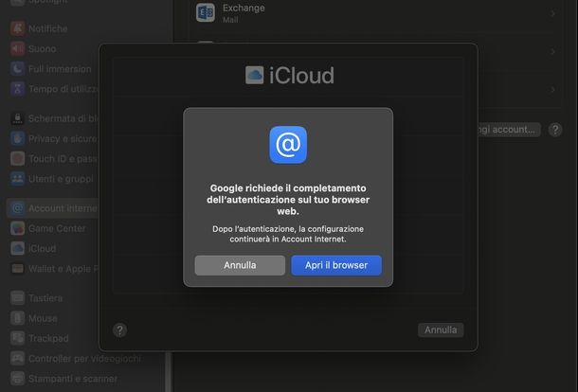Click the Touch ID fingerprint icon

coord(17,159)
